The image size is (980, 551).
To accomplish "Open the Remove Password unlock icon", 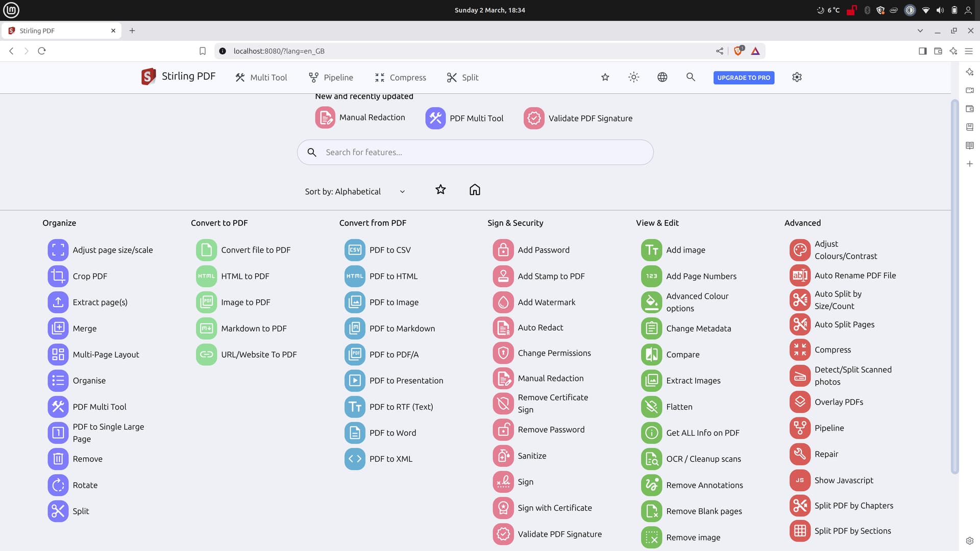I will [x=503, y=430].
